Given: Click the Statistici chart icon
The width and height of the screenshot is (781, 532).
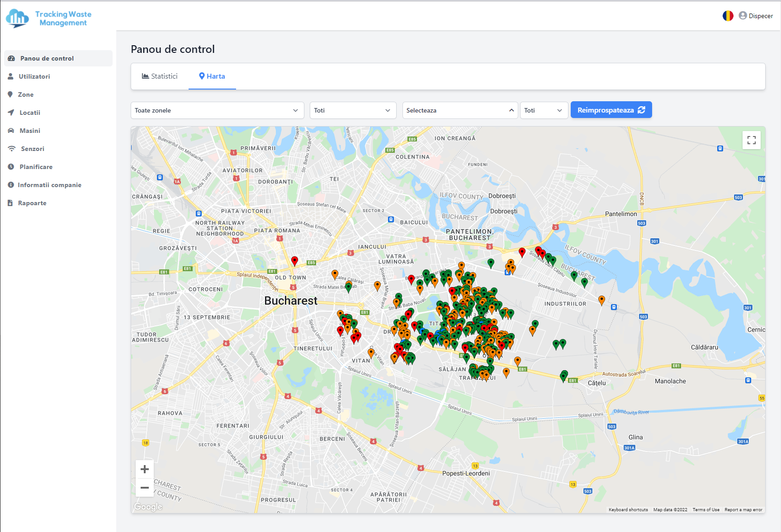Looking at the screenshot, I should [146, 76].
